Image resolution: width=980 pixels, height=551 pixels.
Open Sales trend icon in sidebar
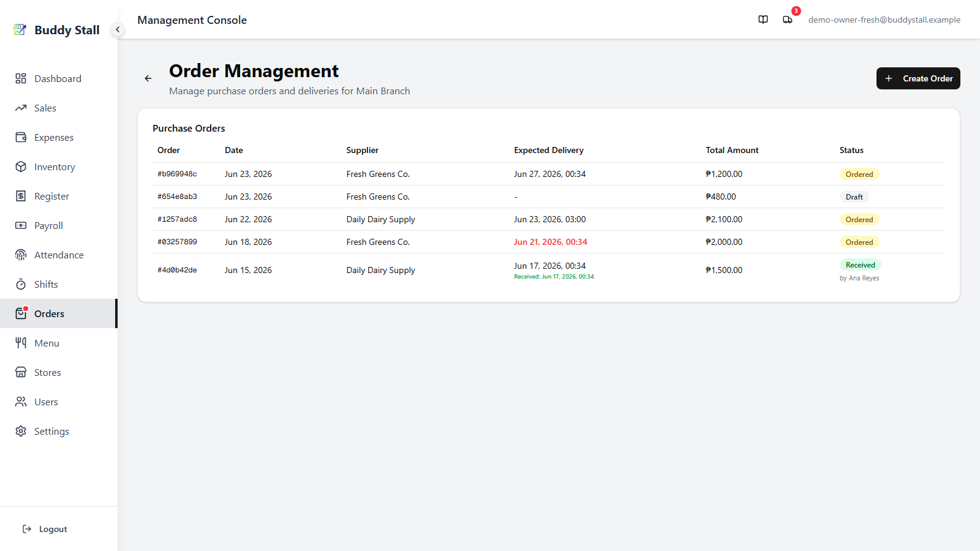[x=21, y=108]
